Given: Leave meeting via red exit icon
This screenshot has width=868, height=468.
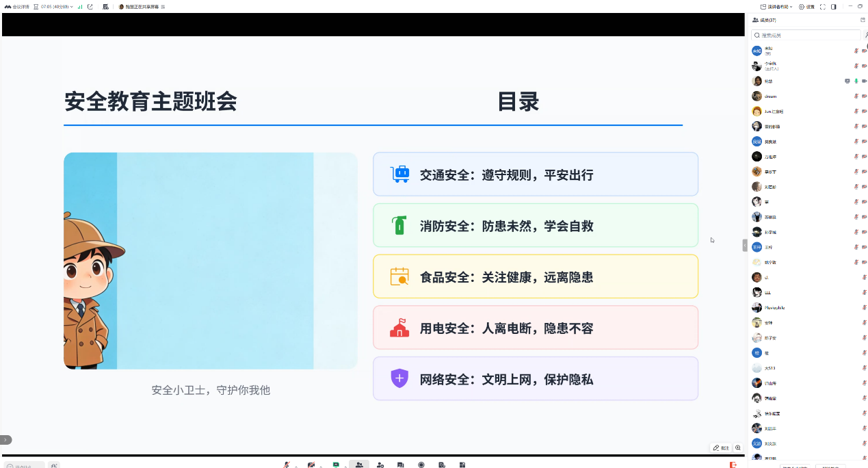Looking at the screenshot, I should coord(733,465).
